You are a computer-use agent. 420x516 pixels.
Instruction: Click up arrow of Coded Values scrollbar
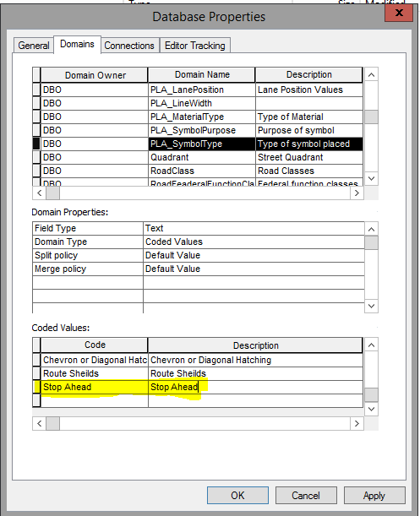(371, 345)
